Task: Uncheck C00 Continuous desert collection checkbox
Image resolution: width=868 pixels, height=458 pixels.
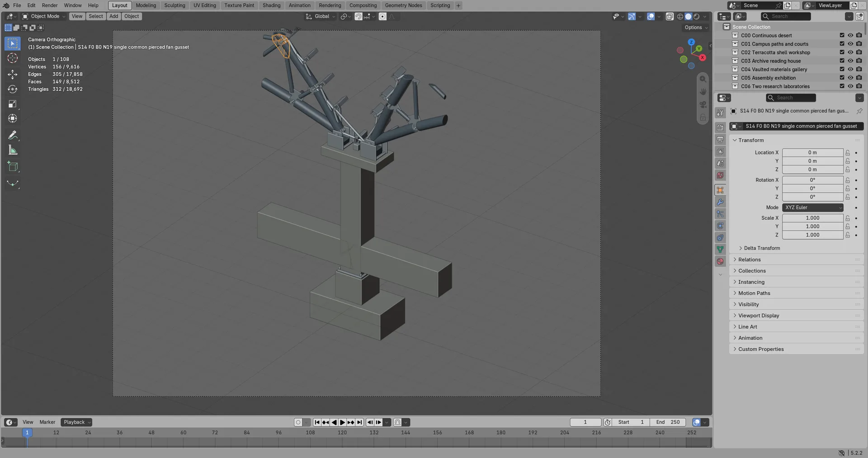Action: click(842, 35)
